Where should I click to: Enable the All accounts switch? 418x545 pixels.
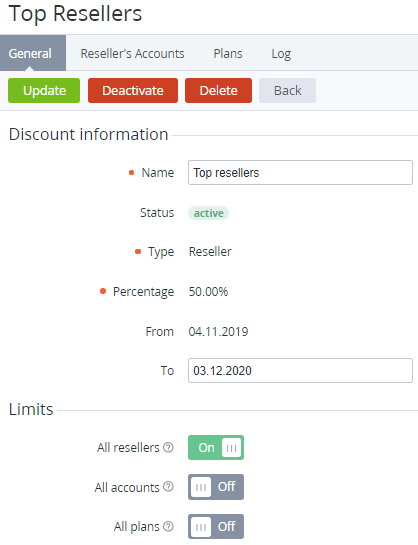point(216,487)
